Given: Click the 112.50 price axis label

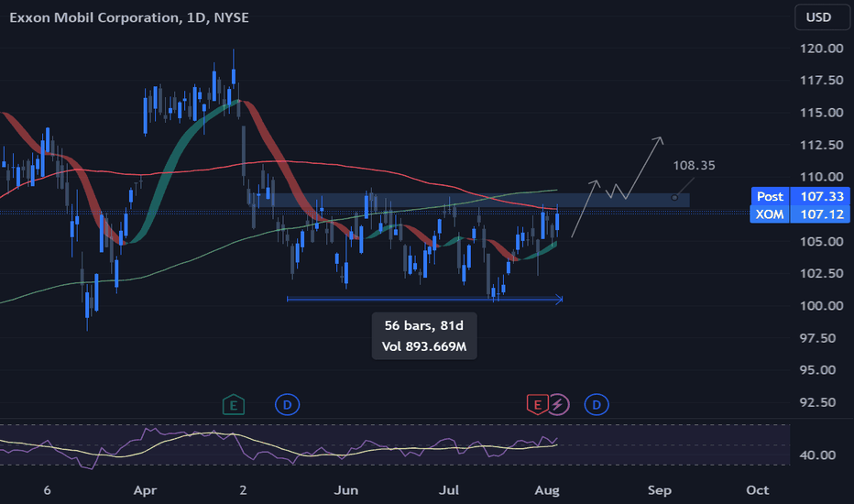Looking at the screenshot, I should [821, 145].
